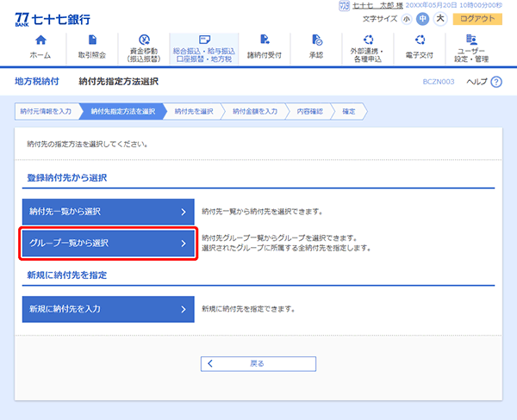The height and width of the screenshot is (420, 517).
Task: Open user name 七十七 太郎 link
Action: 377,6
